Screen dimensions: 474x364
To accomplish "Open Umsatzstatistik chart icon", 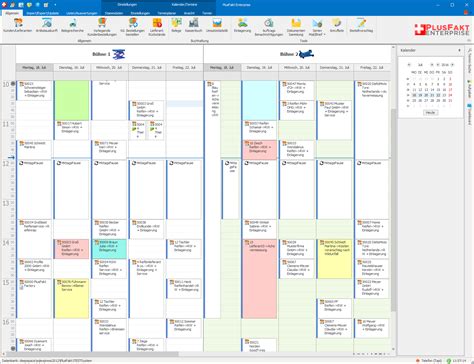I will [x=217, y=25].
